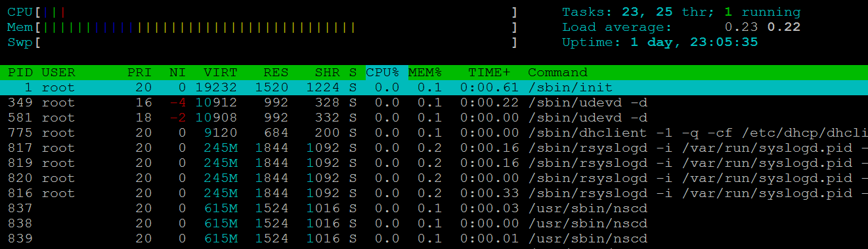Image resolution: width=868 pixels, height=249 pixels.
Task: Select nscd process with PID 837
Action: click(434, 208)
